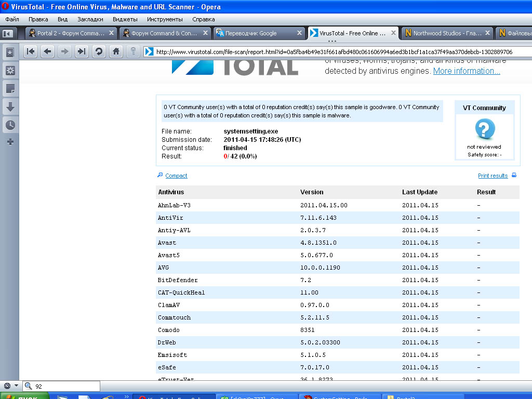This screenshot has height=399, width=532.
Task: Go back to previous page
Action: click(47, 51)
